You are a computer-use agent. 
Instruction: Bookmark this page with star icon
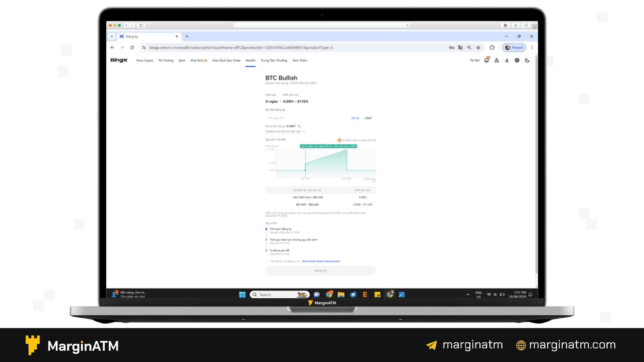click(478, 48)
